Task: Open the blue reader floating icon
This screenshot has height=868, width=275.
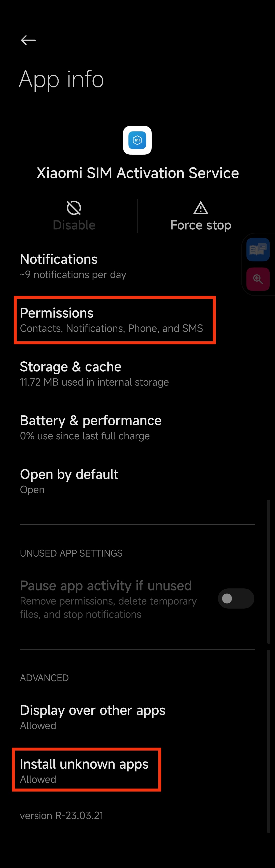Action: 258,250
